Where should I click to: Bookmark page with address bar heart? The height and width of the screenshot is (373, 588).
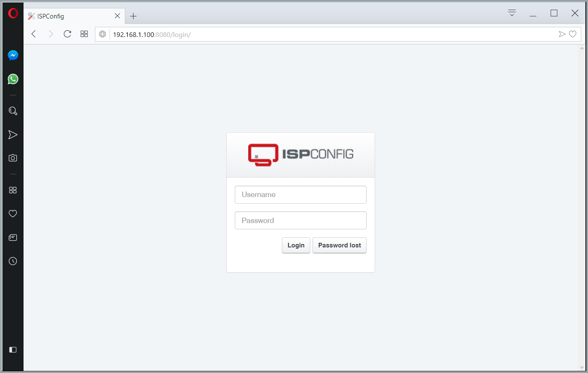[x=572, y=34]
